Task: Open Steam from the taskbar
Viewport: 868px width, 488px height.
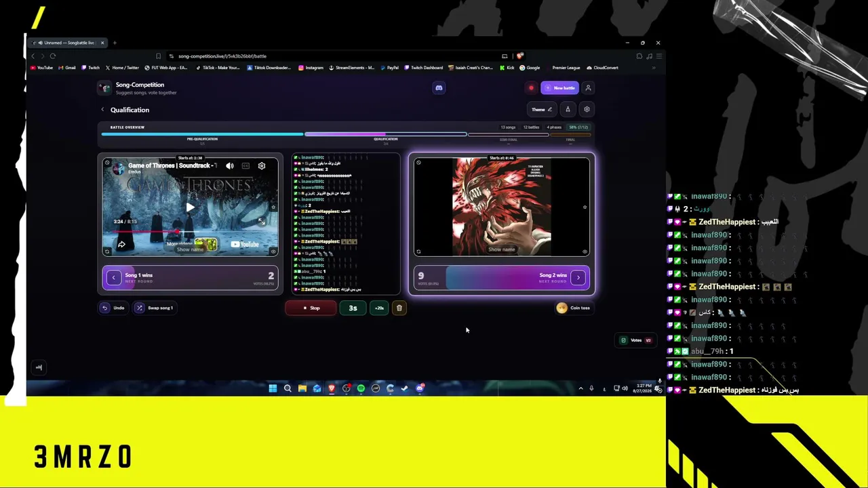Action: [x=405, y=388]
